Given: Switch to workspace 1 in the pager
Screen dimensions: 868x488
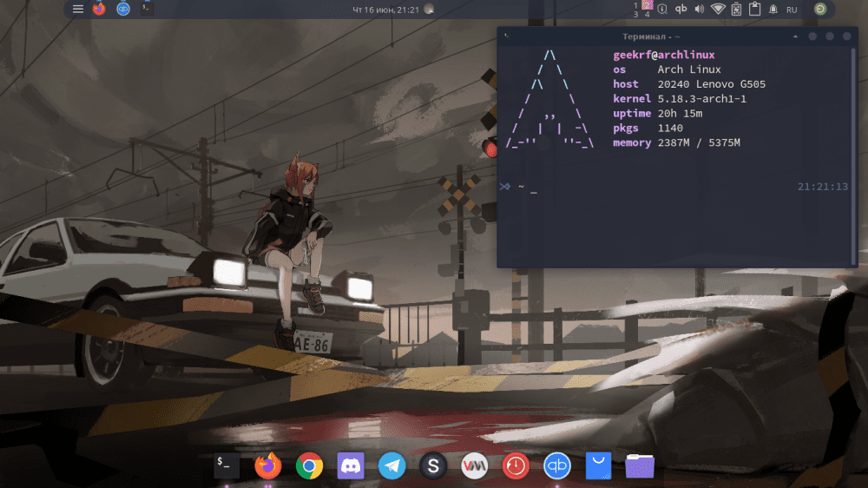Looking at the screenshot, I should (x=635, y=4).
